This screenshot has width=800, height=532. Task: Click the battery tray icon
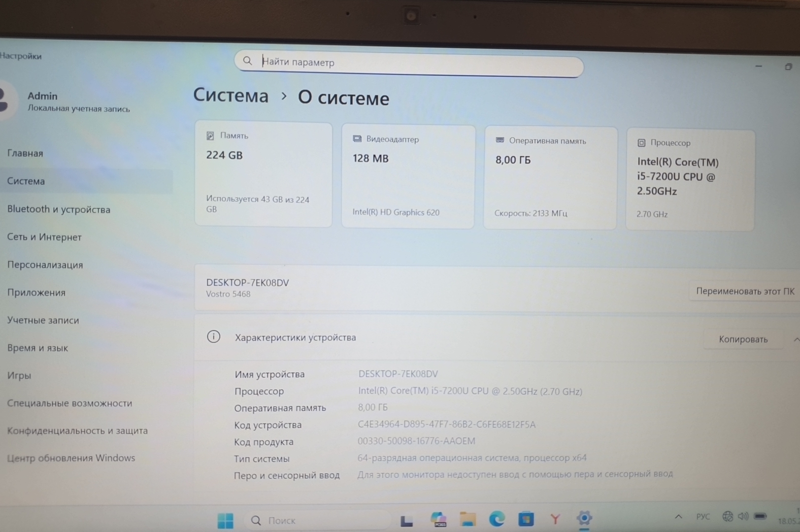click(761, 516)
